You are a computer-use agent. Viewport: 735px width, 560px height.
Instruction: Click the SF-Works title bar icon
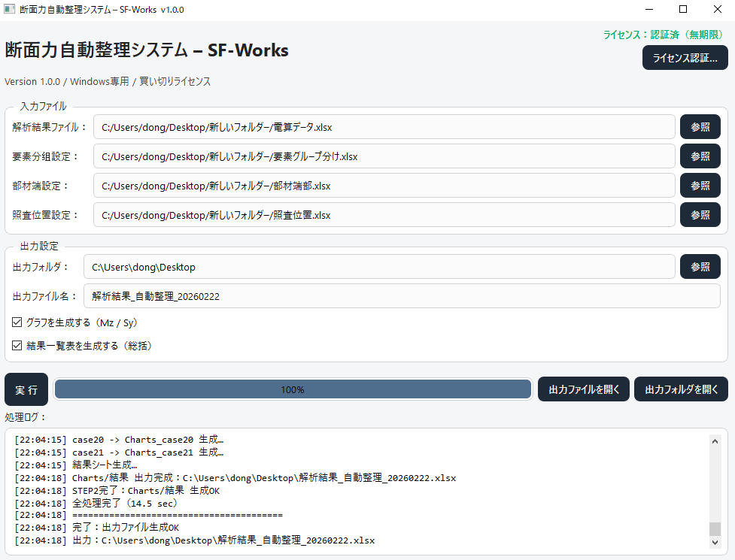(10, 9)
